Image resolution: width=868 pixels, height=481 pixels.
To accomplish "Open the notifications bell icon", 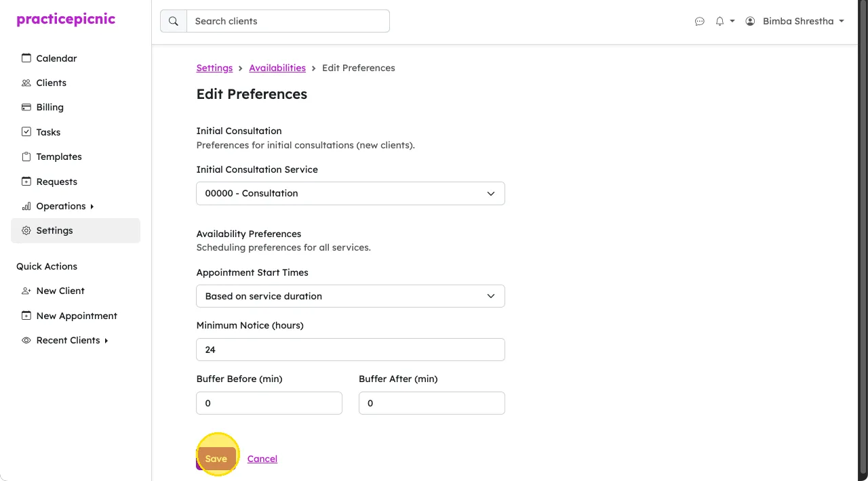I will 719,22.
